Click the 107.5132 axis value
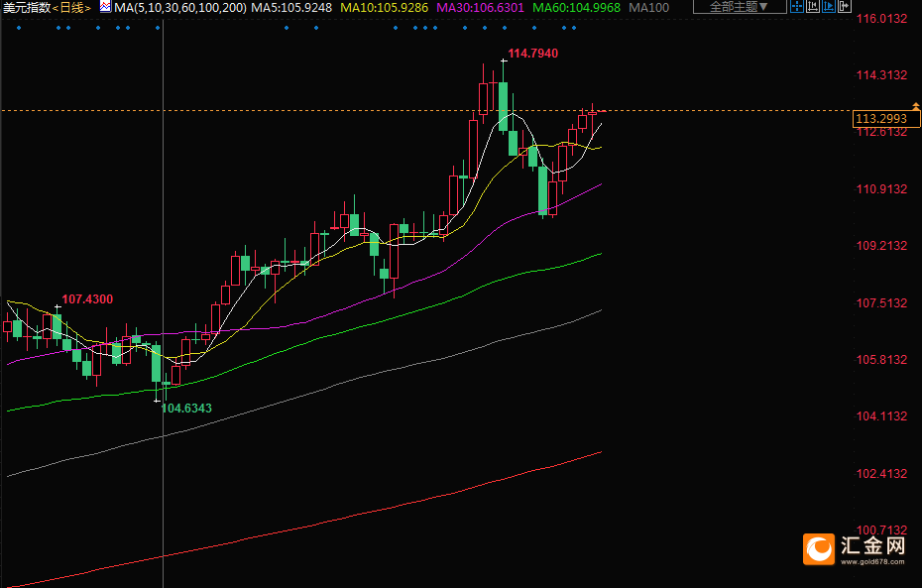This screenshot has height=588, width=922. click(881, 302)
